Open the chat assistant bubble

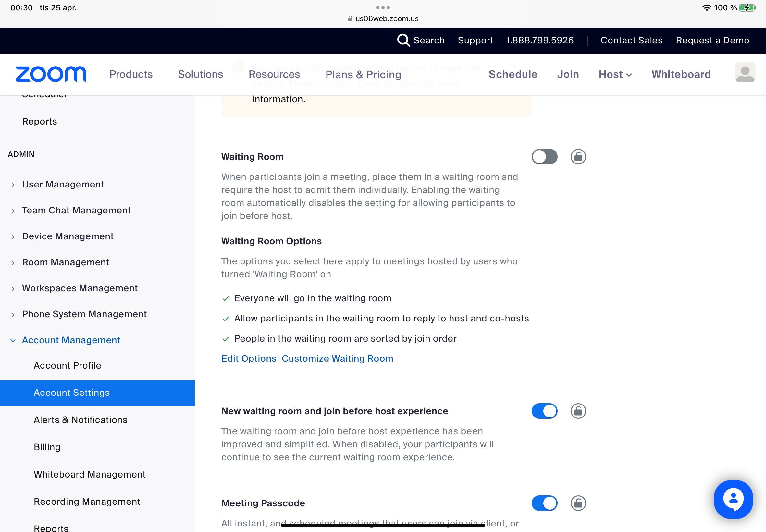tap(733, 499)
